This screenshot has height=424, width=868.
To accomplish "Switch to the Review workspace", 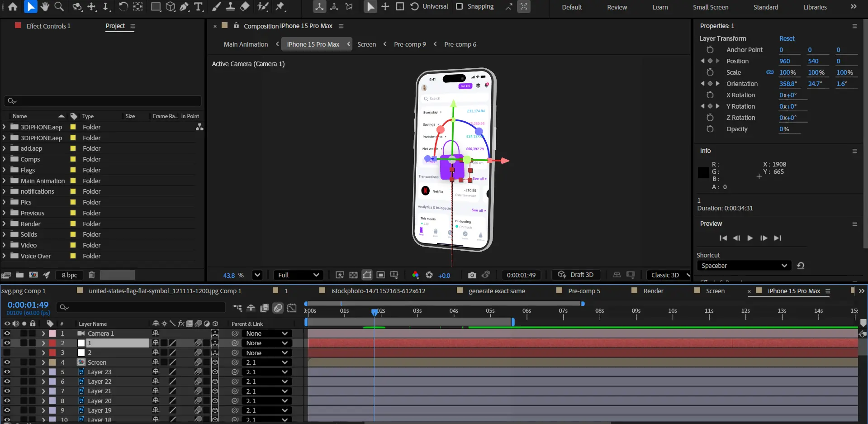I will point(617,7).
